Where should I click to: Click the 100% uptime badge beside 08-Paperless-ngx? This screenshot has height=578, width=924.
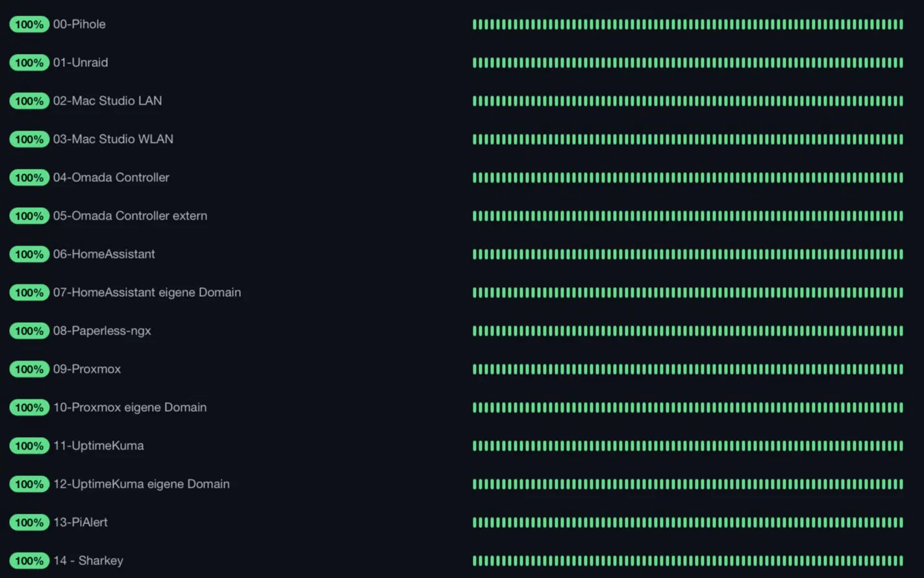tap(29, 331)
